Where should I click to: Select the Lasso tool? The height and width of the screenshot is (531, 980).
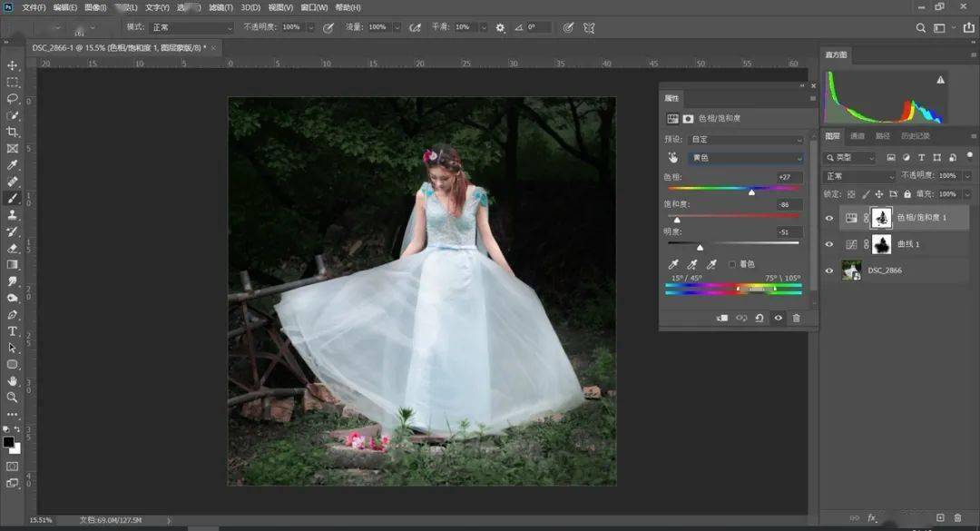point(13,98)
